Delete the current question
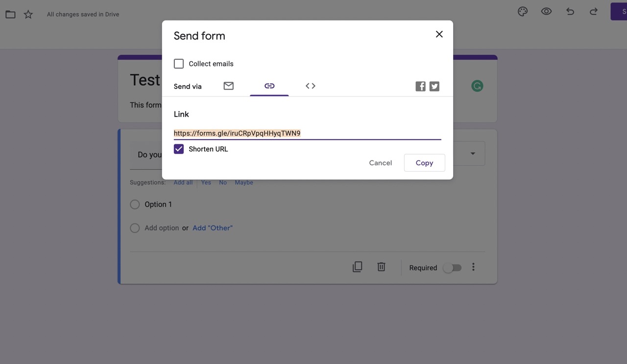The width and height of the screenshot is (627, 364). (x=381, y=266)
